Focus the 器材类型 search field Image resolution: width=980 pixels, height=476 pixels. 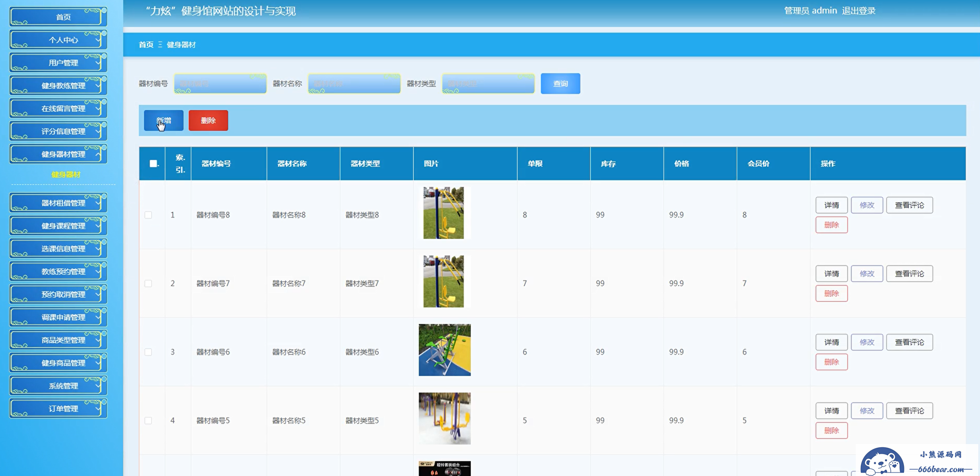(x=488, y=83)
